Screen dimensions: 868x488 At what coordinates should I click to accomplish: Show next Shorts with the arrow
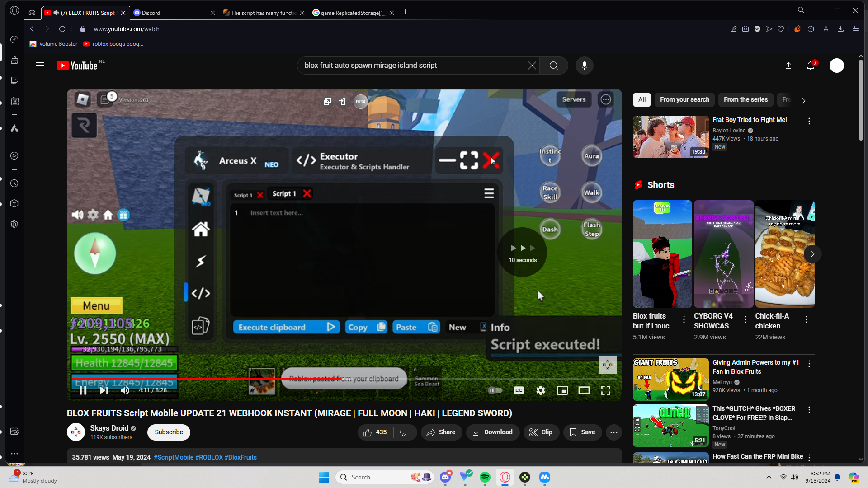point(812,254)
